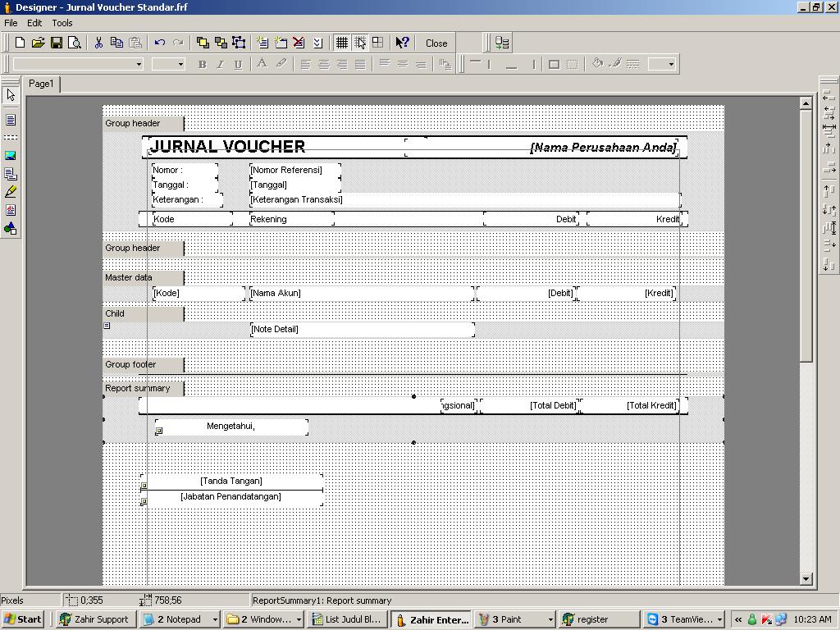The width and height of the screenshot is (840, 630).
Task: Toggle Bold text formatting
Action: coord(202,64)
